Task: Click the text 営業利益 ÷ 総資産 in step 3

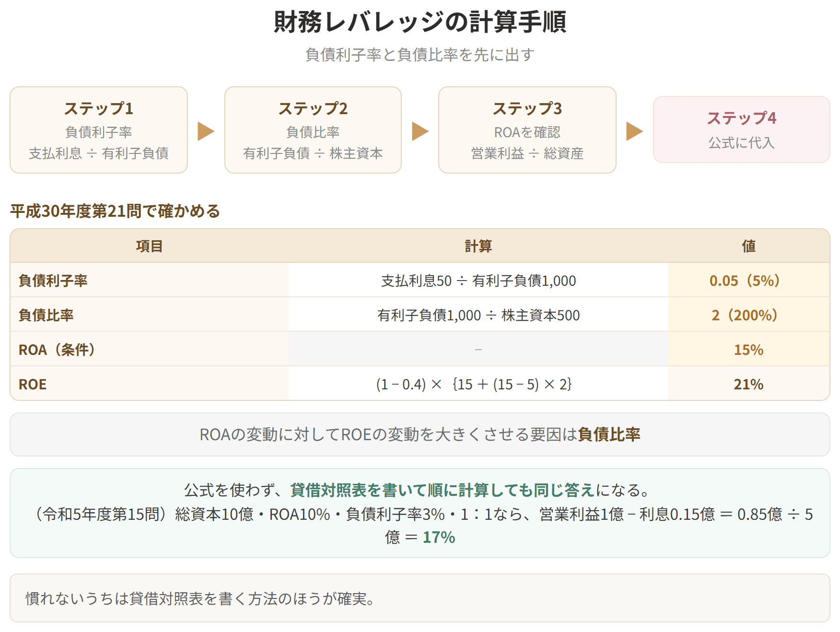Action: pos(527,153)
